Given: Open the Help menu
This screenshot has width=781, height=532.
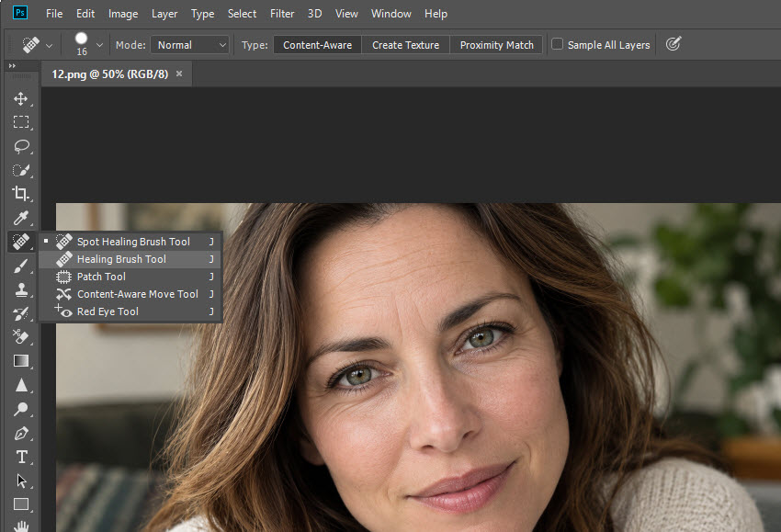Looking at the screenshot, I should pos(436,14).
